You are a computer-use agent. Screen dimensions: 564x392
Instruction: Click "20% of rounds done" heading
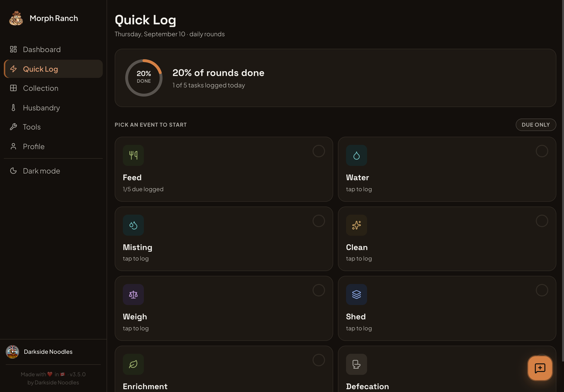218,73
